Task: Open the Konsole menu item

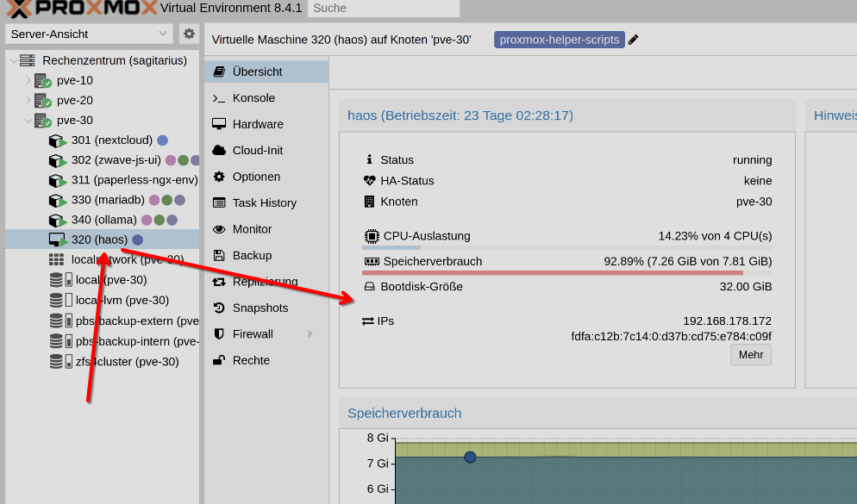Action: [253, 98]
